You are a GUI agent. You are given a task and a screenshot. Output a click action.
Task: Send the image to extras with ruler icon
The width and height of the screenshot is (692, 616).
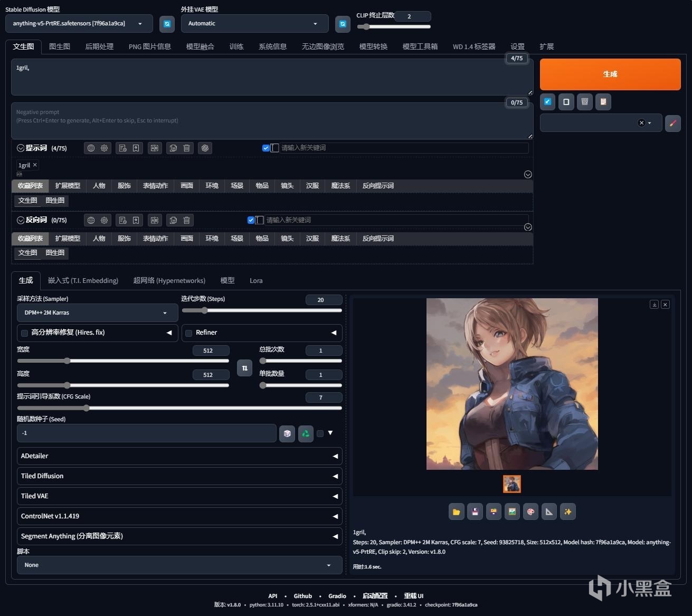point(549,511)
